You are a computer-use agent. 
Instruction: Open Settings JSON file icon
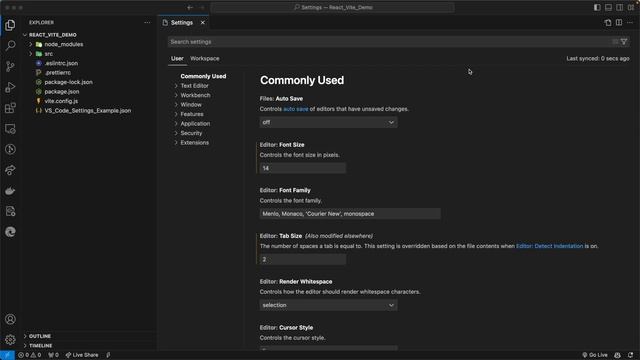(608, 22)
